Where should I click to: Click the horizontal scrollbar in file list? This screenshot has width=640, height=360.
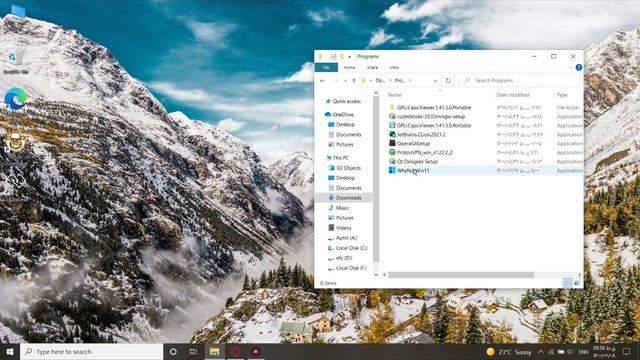460,275
